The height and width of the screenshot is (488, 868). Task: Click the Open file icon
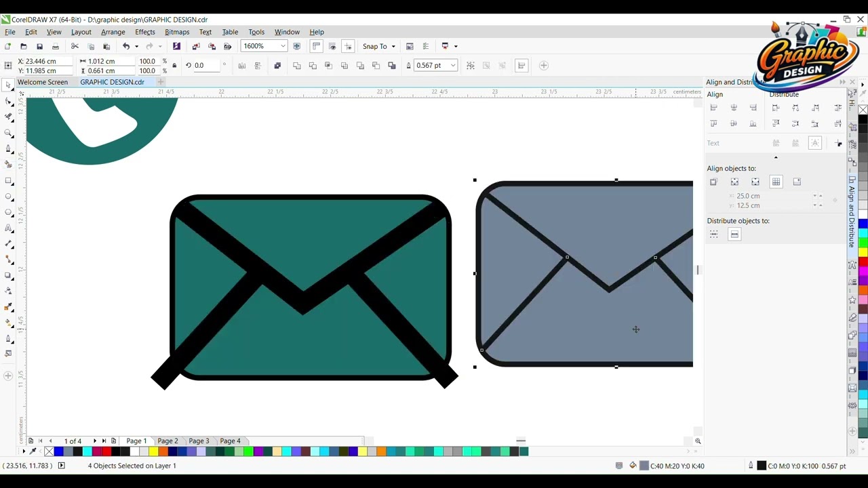point(23,46)
